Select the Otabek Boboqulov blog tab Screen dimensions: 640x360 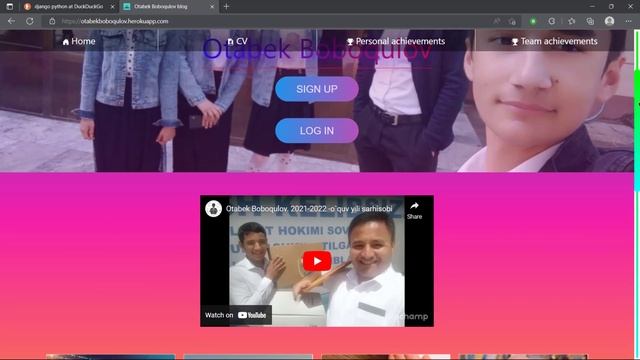pos(169,7)
